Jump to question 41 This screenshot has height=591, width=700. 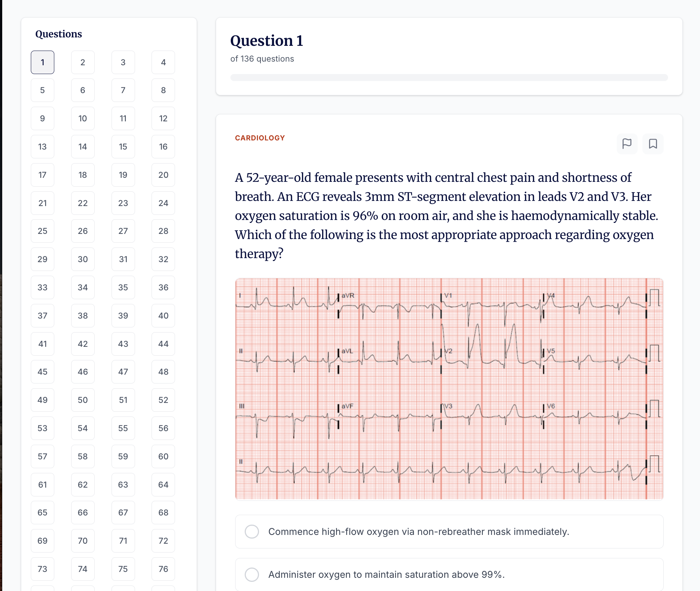point(43,344)
